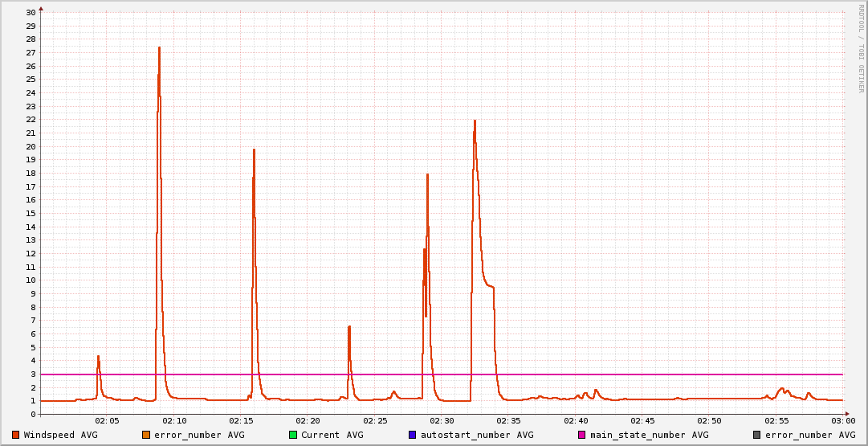This screenshot has height=446, width=868.
Task: Click the 02:30 time axis label
Action: [442, 421]
